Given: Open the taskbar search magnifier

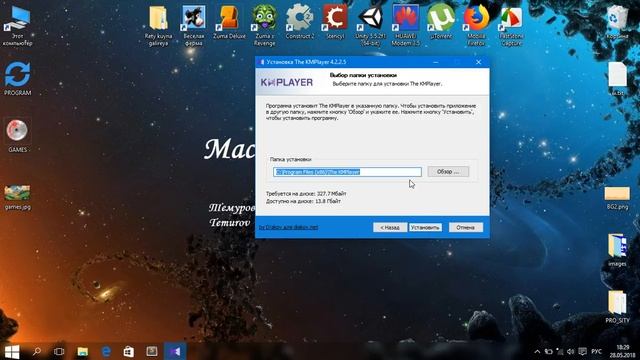Looking at the screenshot, I should click(36, 351).
